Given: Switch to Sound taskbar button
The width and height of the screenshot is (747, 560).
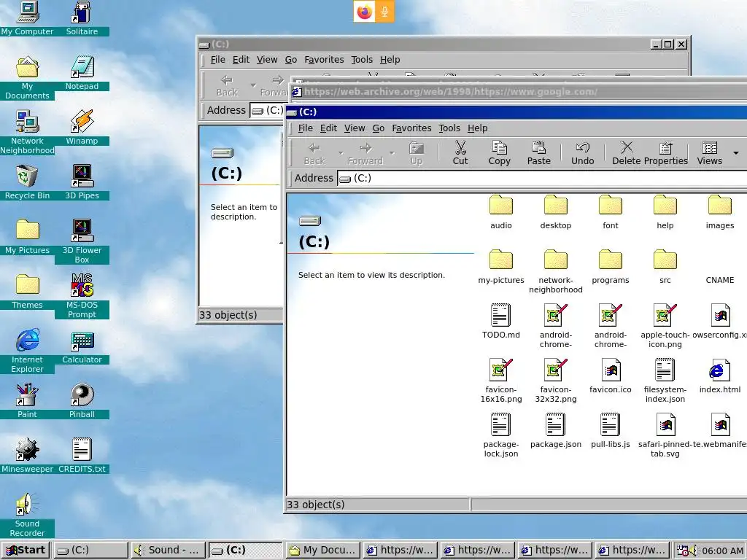Looking at the screenshot, I should 169,550.
